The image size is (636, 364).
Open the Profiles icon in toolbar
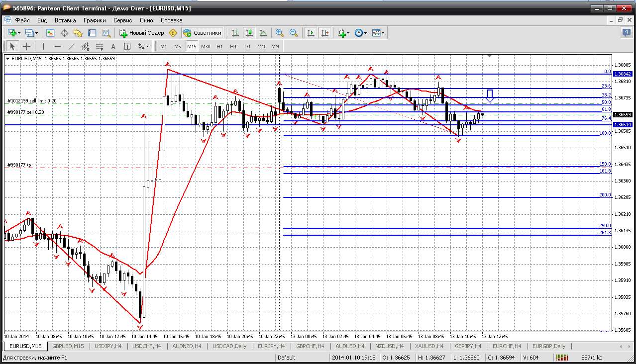(x=31, y=33)
